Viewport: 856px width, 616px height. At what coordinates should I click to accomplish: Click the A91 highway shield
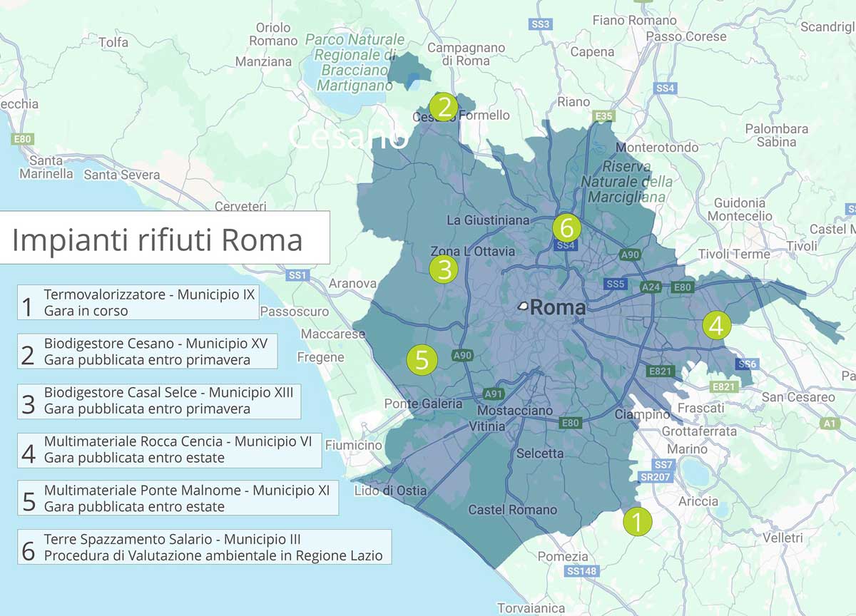click(x=494, y=394)
